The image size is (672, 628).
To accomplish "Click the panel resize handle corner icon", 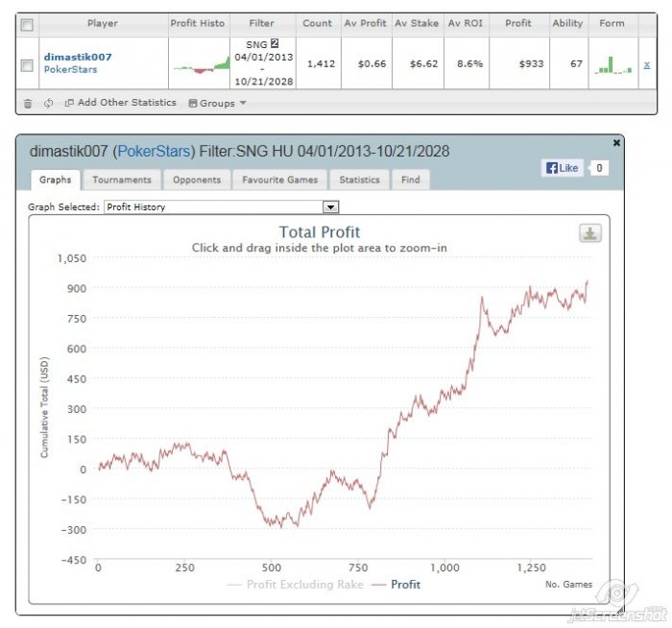I will click(620, 610).
